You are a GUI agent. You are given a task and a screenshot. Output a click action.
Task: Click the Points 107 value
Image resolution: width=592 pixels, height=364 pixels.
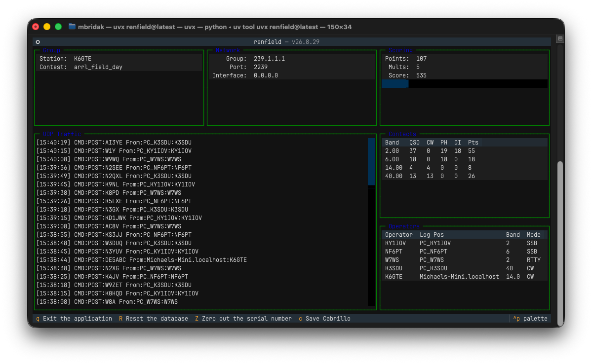coord(421,59)
